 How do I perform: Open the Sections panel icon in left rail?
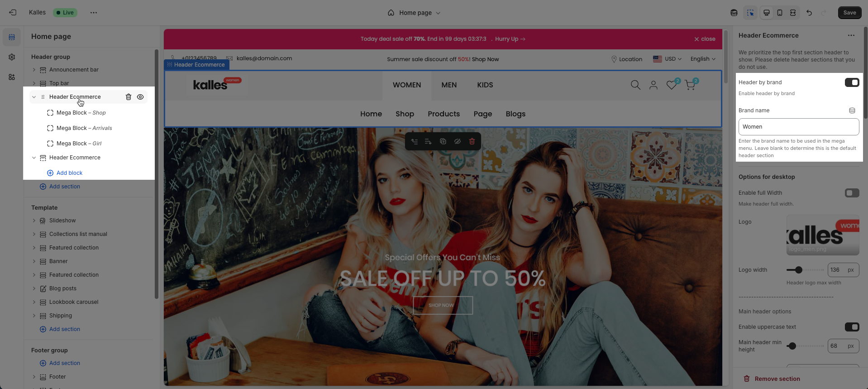tap(12, 37)
